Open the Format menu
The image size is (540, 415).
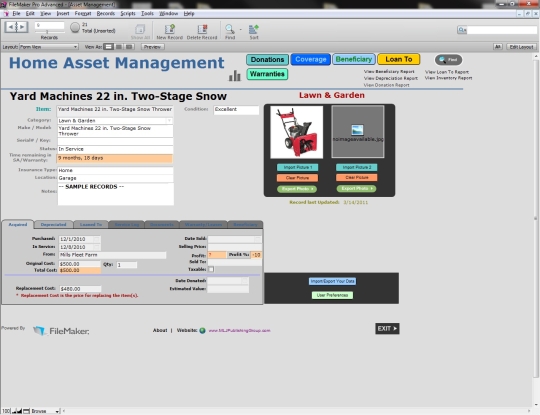(x=83, y=13)
